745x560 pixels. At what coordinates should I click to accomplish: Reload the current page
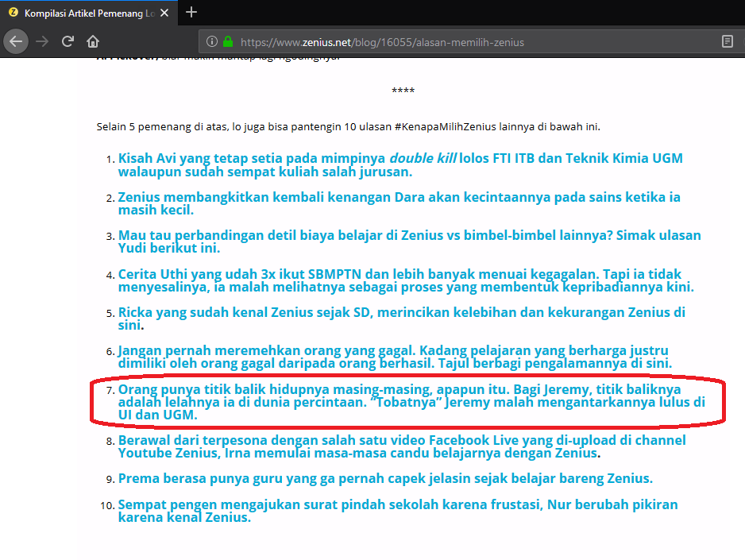[x=68, y=41]
